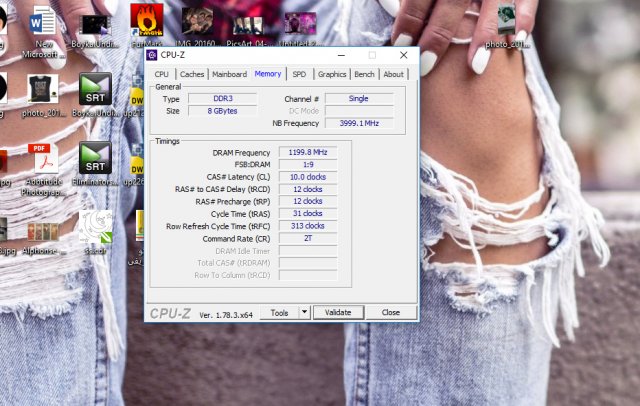Select the sscdr desktop file icon

(96, 227)
